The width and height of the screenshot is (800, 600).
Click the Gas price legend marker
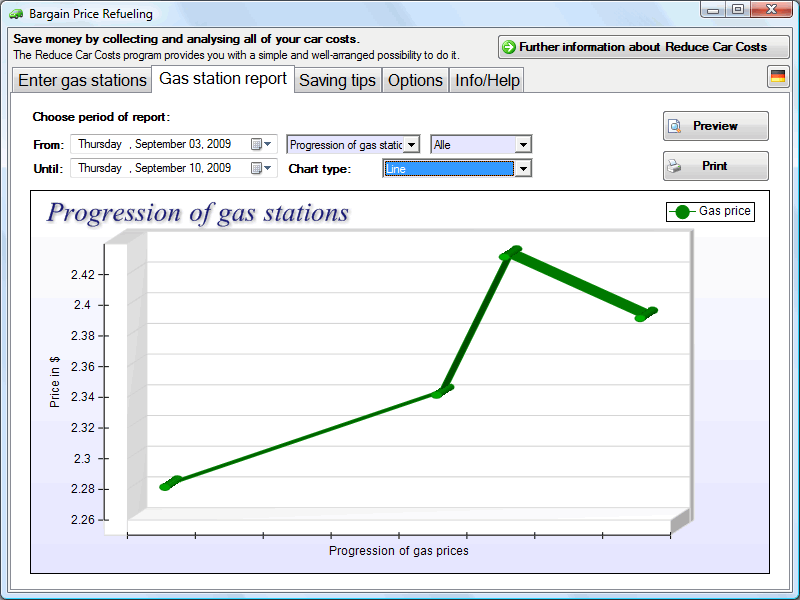point(682,212)
